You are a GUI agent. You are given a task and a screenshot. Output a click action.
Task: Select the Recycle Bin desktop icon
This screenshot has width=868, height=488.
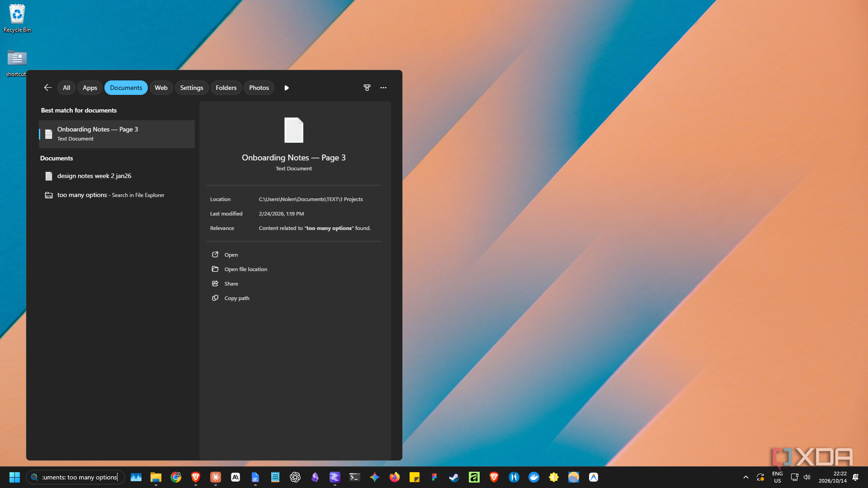pyautogui.click(x=17, y=19)
